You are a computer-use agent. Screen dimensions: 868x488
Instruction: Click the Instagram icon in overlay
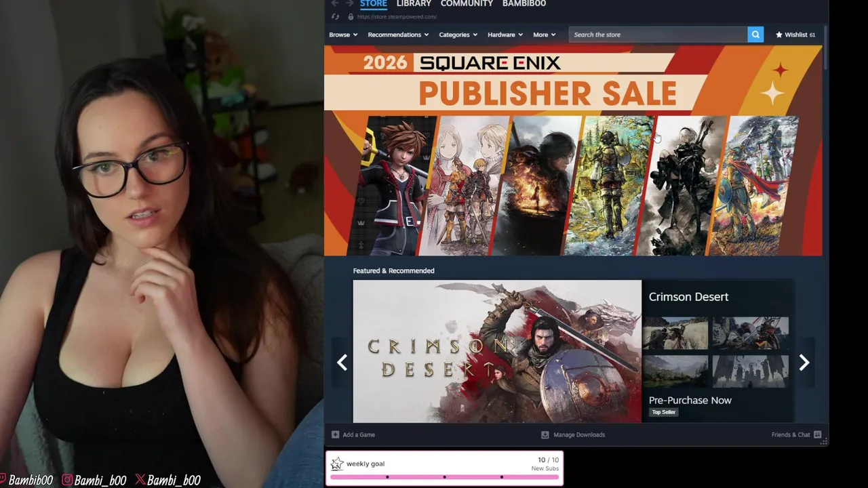click(67, 480)
